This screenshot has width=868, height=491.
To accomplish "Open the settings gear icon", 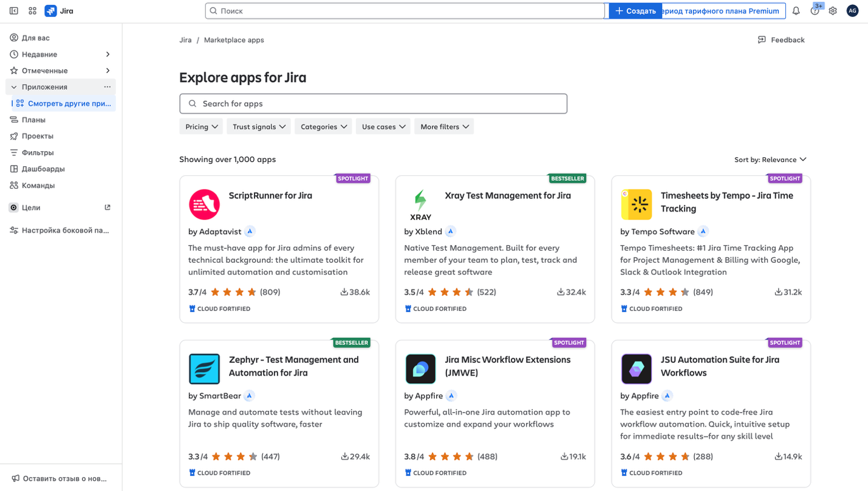I will (x=833, y=11).
